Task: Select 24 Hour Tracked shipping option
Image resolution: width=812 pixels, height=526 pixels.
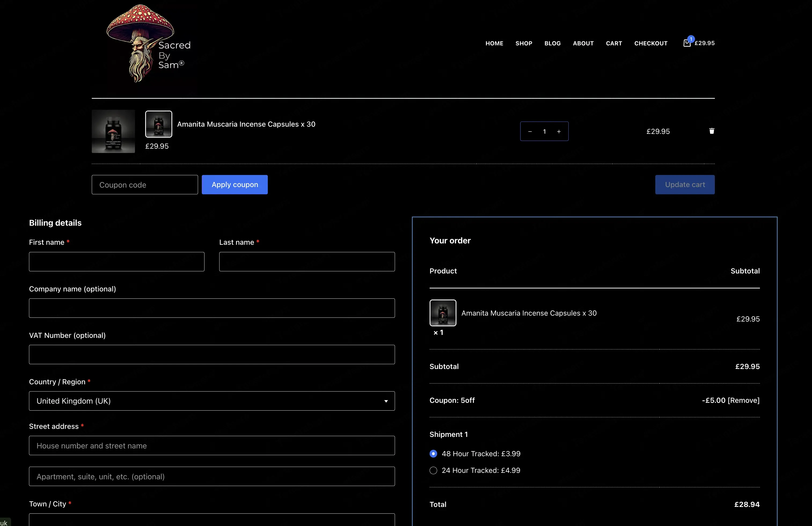Action: click(433, 470)
